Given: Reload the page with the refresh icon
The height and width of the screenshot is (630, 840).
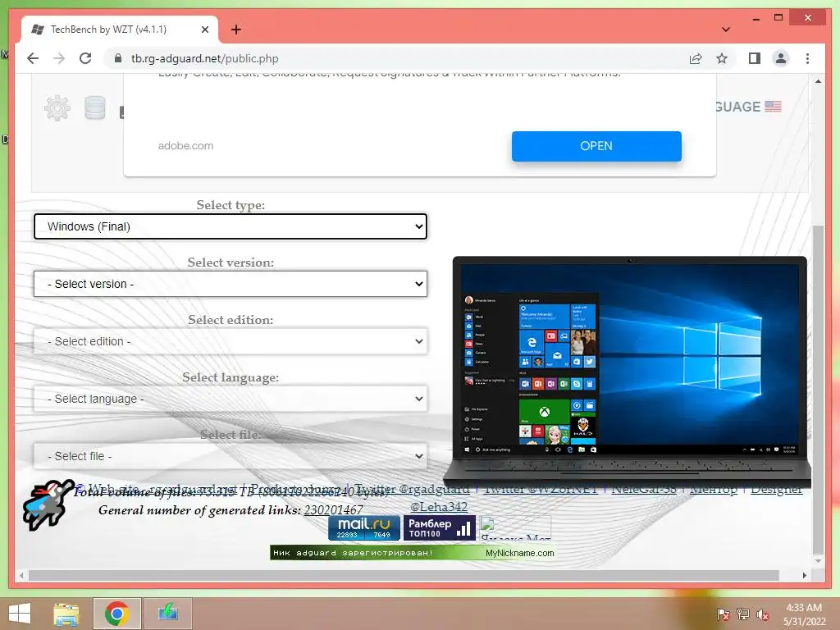Looking at the screenshot, I should [x=85, y=58].
